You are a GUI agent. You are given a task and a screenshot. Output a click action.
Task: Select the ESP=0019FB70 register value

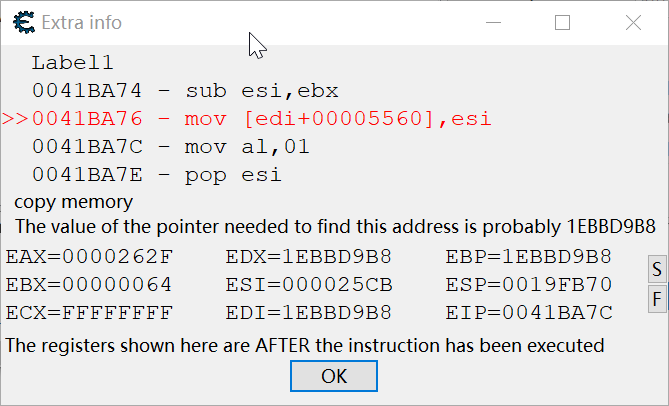point(529,284)
